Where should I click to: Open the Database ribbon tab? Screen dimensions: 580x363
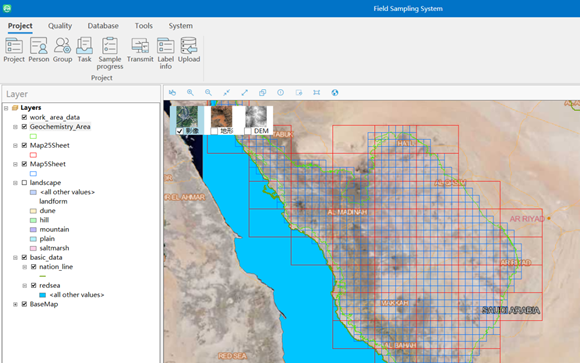(103, 26)
